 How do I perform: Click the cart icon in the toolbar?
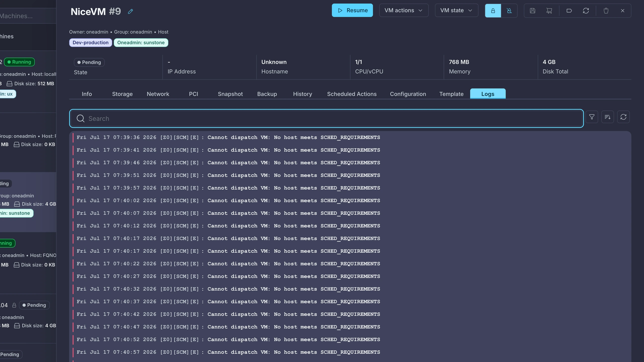pos(549,11)
